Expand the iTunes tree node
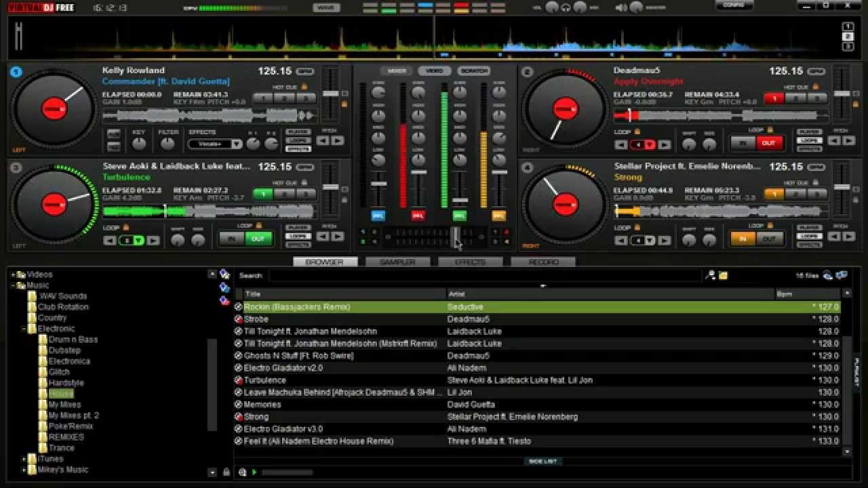The width and height of the screenshot is (868, 488). [24, 459]
